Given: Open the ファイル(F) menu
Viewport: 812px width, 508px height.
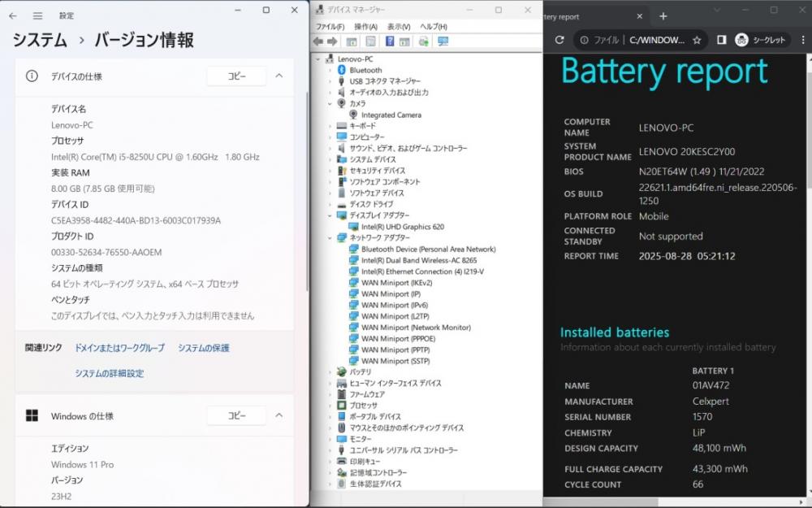Looking at the screenshot, I should pos(330,27).
